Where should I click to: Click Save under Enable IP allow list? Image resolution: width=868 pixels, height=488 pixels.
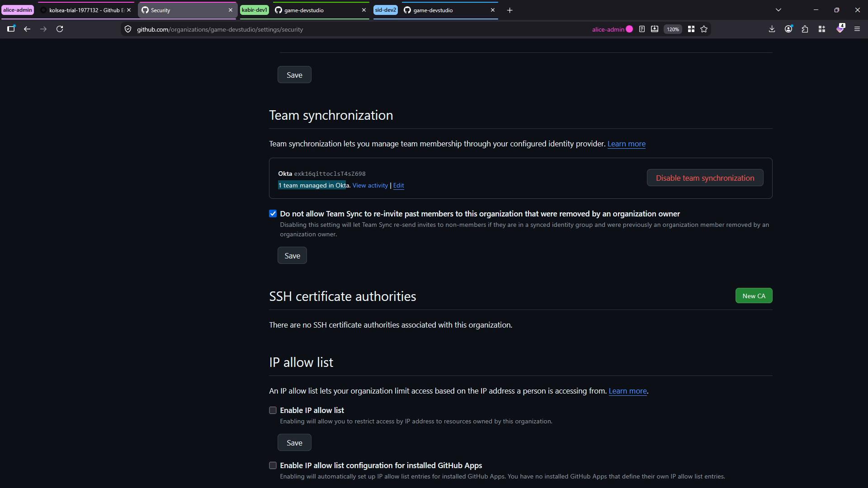[294, 443]
